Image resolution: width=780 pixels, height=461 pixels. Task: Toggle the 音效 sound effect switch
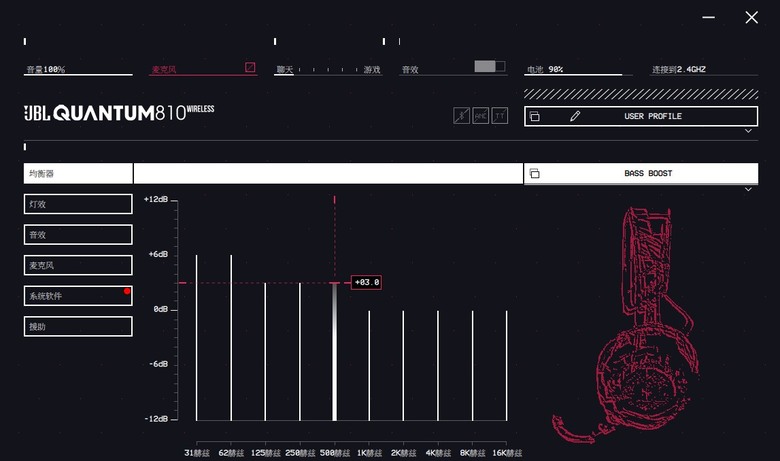click(489, 66)
